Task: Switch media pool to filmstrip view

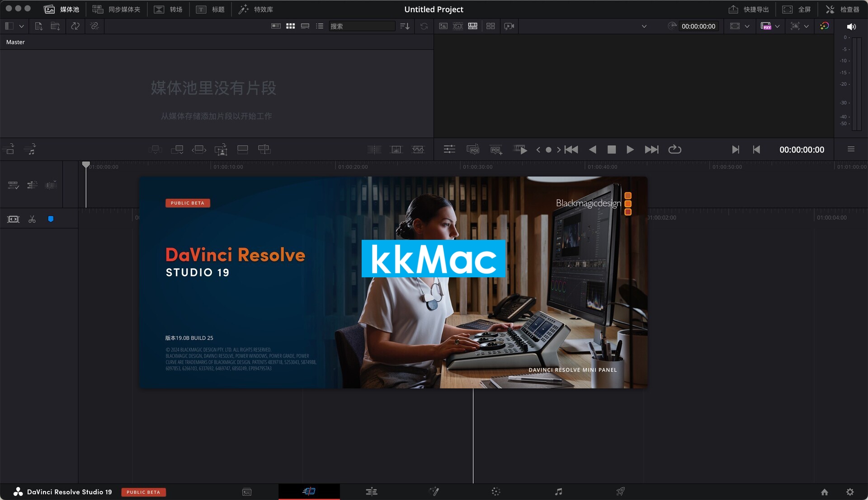Action: tap(305, 26)
